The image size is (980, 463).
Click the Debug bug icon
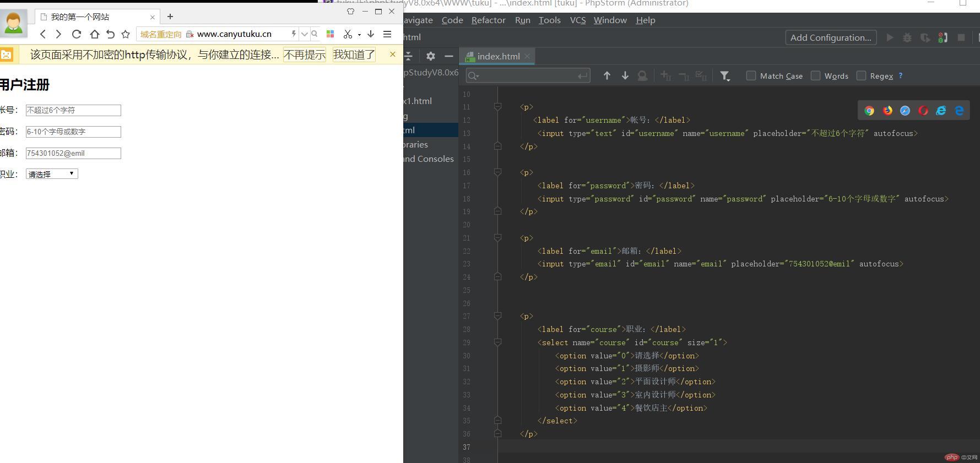point(907,37)
